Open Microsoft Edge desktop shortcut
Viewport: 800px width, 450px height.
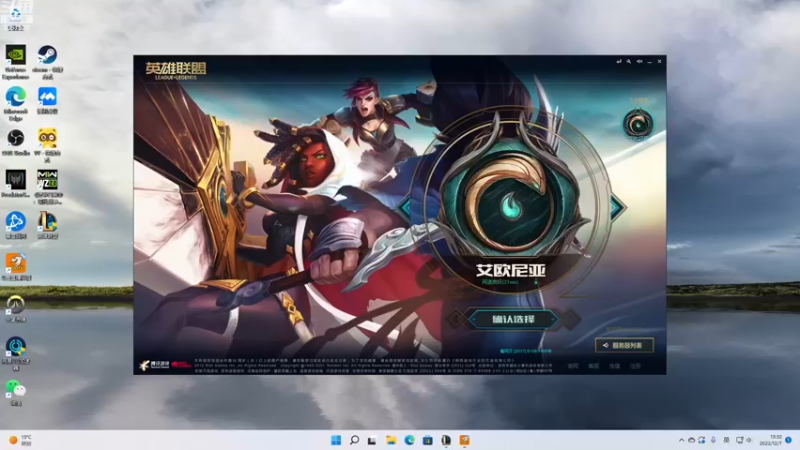click(x=16, y=104)
